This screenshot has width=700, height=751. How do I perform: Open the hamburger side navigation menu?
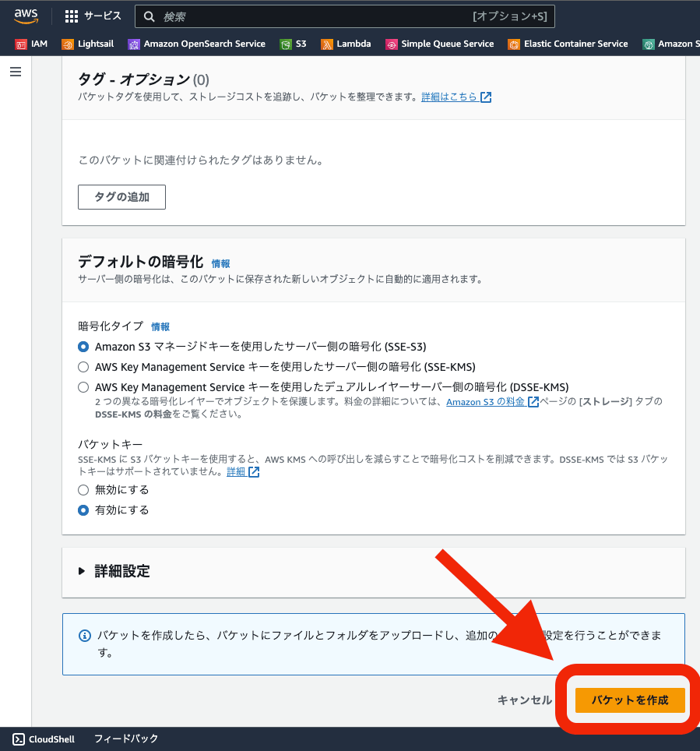tap(16, 72)
